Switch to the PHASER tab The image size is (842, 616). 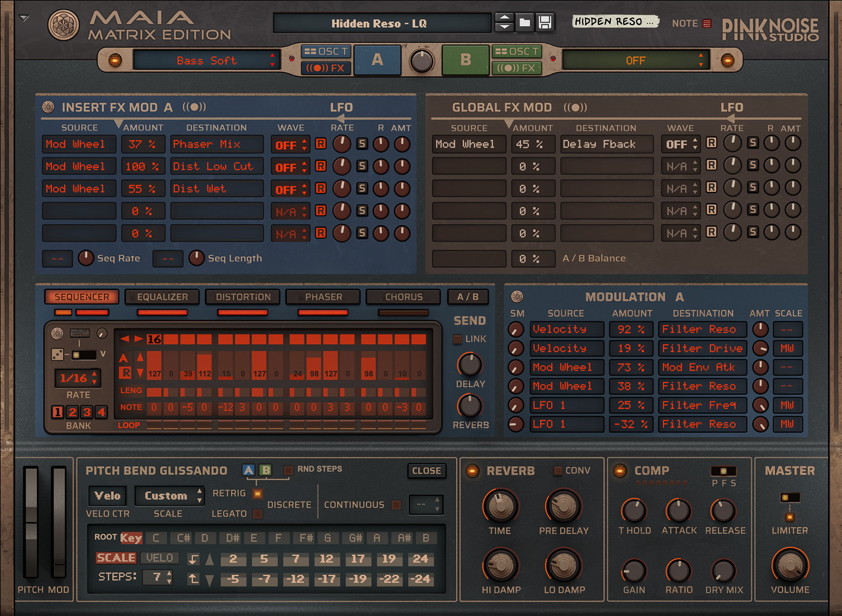coord(324,297)
